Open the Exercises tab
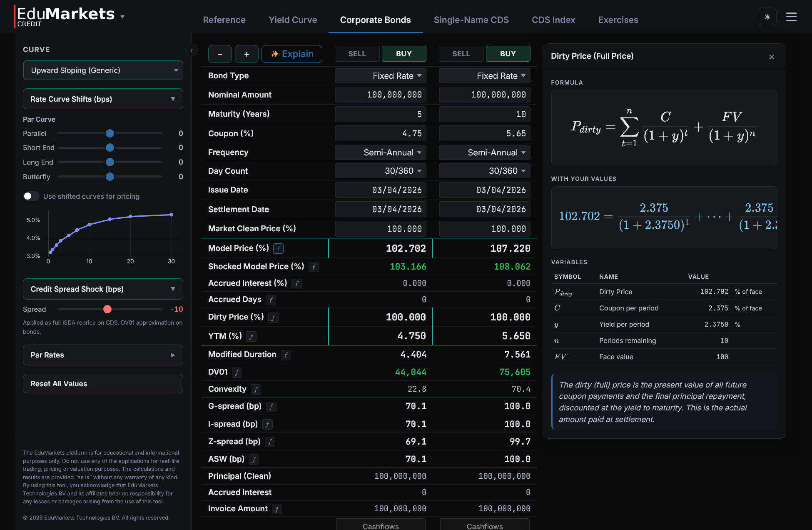This screenshot has height=530, width=812. [x=618, y=20]
